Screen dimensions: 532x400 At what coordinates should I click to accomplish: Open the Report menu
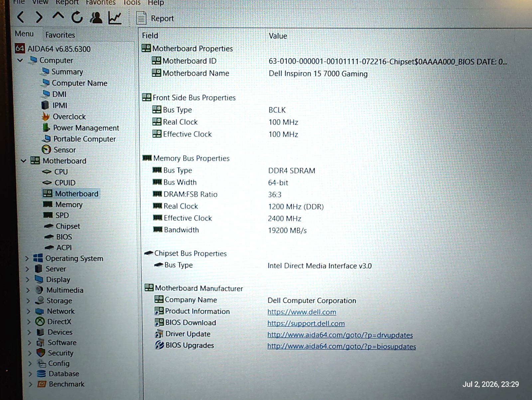pyautogui.click(x=67, y=2)
